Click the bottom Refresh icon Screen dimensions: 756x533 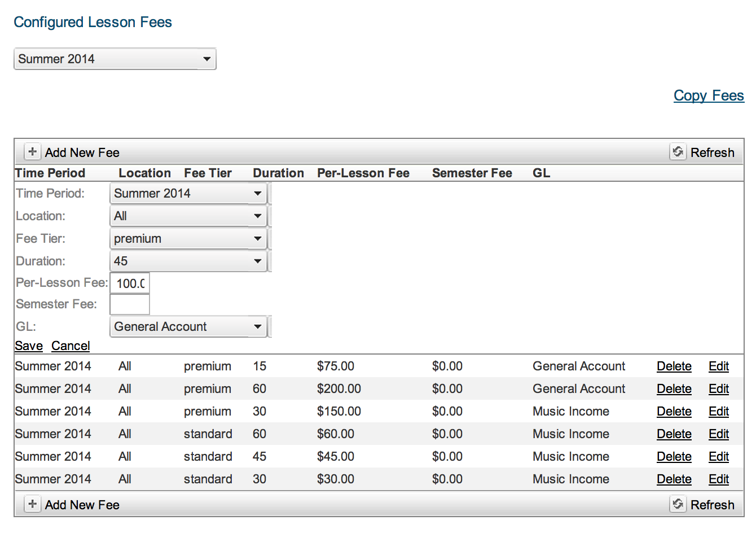pos(678,504)
